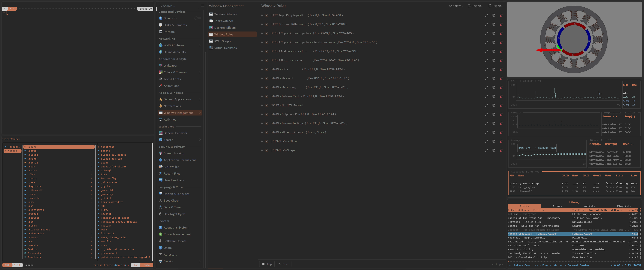Edit the LEFT Top Kitty top-left rule
The height and width of the screenshot is (270, 644).
(x=487, y=15)
